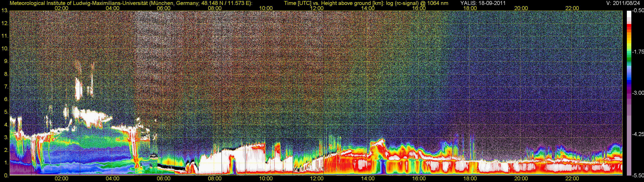This screenshot has width=644, height=182.
Task: Click the '18:00' label on top time axis
Action: [x=470, y=8]
